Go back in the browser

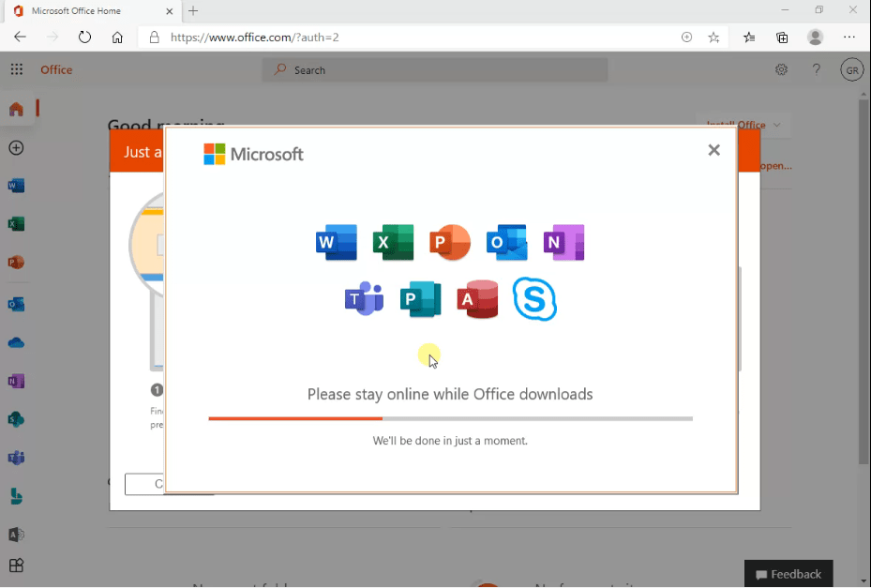[x=20, y=38]
